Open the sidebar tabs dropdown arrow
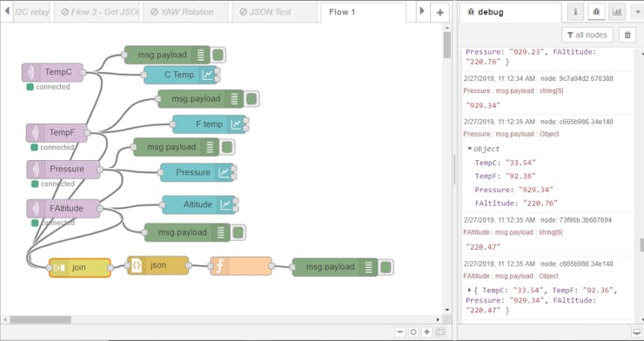This screenshot has height=341, width=644. click(x=637, y=12)
